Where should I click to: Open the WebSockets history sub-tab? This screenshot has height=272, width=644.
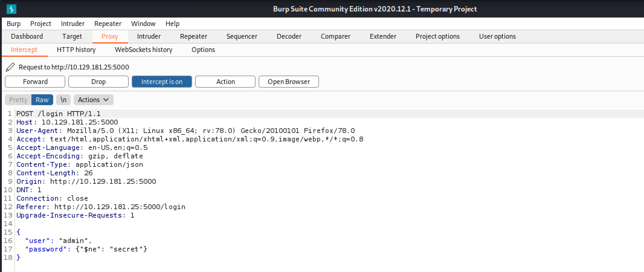143,50
